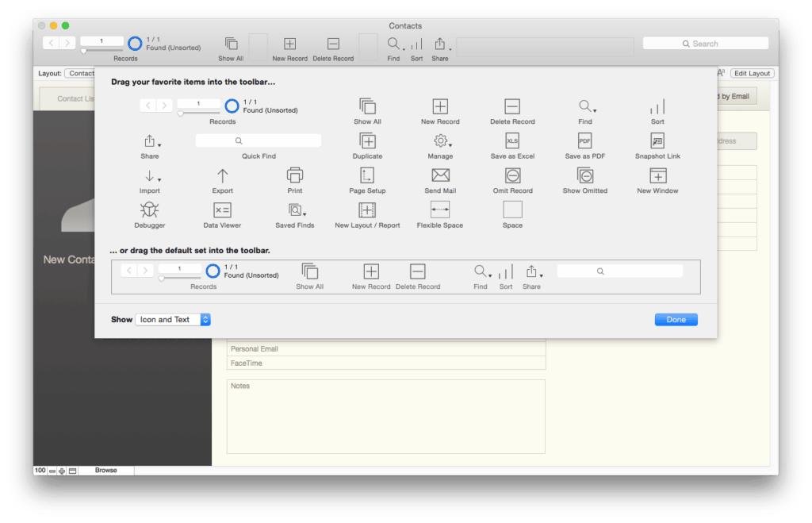Zoom out using the status bar icon

coord(52,471)
